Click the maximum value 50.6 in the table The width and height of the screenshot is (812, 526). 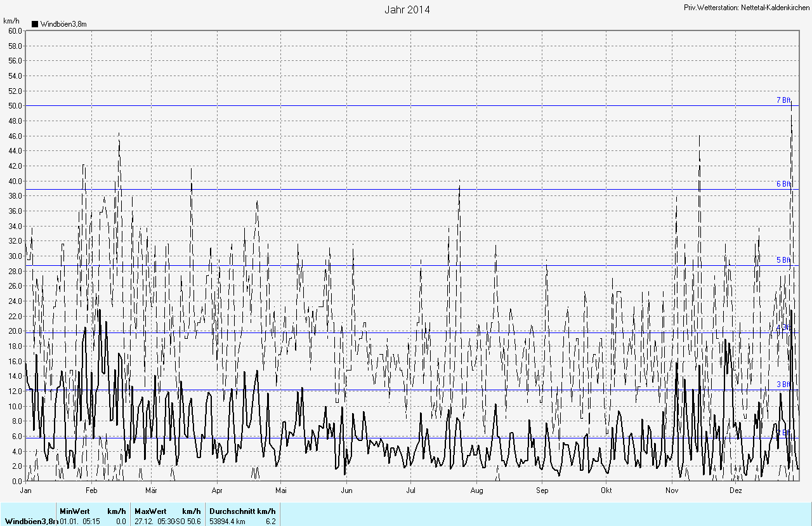coord(193,521)
